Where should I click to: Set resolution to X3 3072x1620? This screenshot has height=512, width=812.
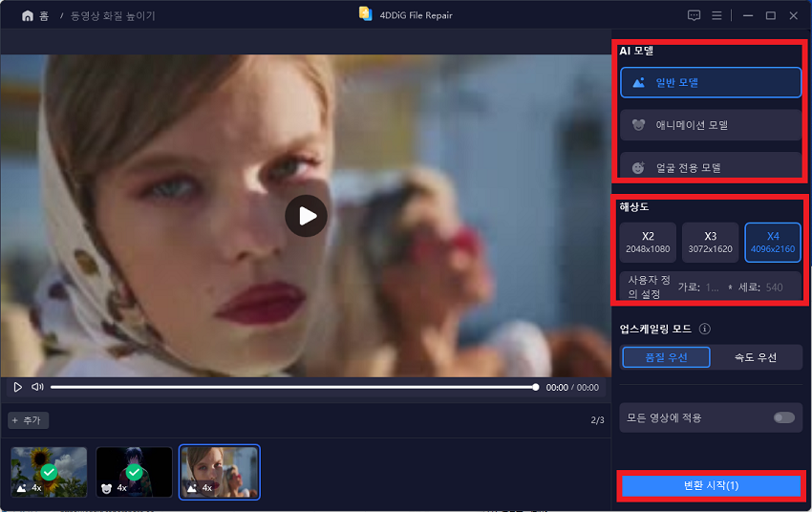click(x=710, y=243)
